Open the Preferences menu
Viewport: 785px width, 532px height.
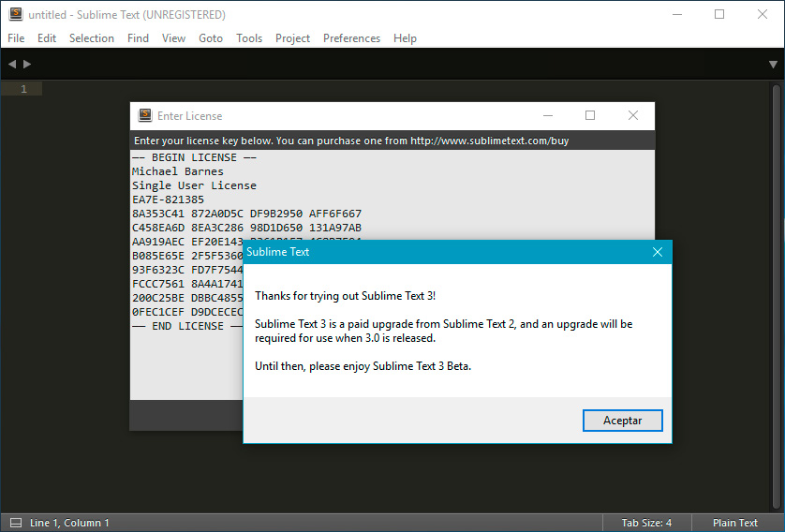tap(351, 38)
